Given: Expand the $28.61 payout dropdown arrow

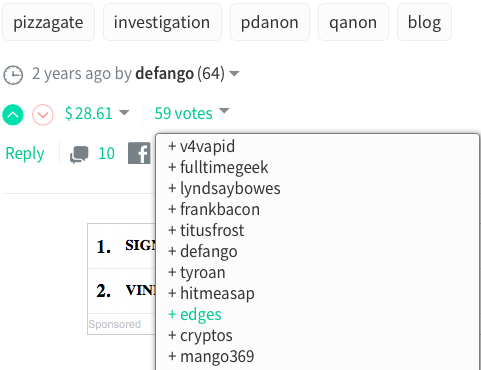Looking at the screenshot, I should (124, 113).
